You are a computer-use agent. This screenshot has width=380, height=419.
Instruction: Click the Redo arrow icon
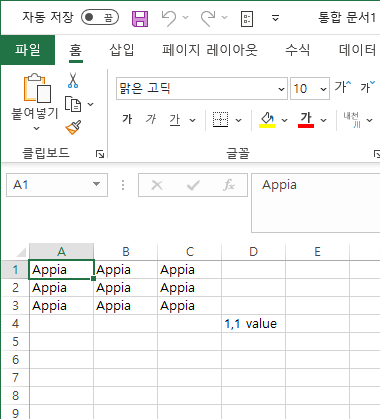click(x=208, y=18)
